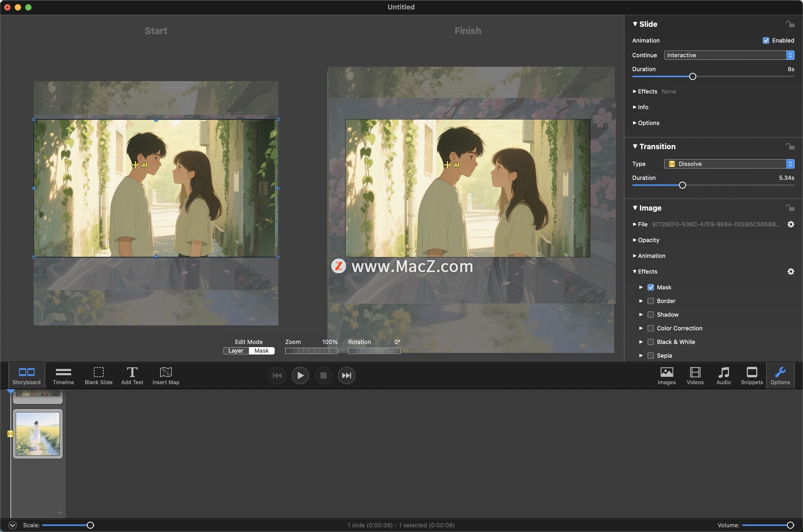Enable the Sepia effect checkbox
Screen dimensions: 803x532
coord(650,356)
